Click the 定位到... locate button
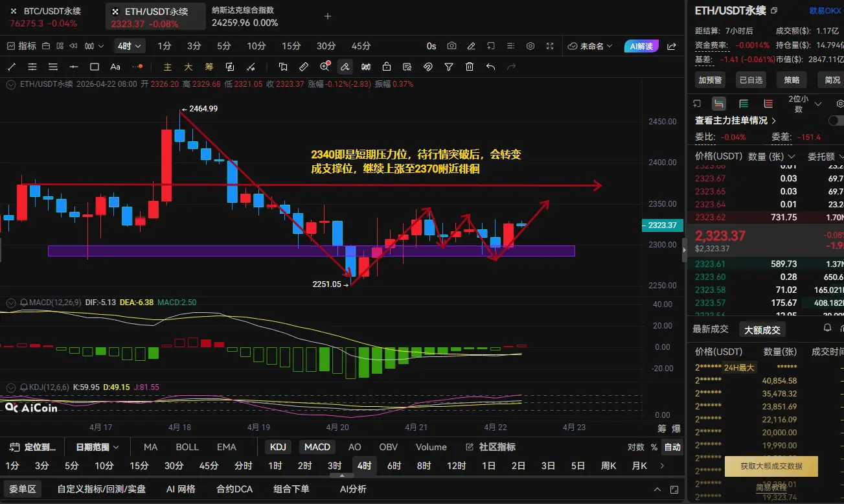844x504 pixels. (34, 447)
